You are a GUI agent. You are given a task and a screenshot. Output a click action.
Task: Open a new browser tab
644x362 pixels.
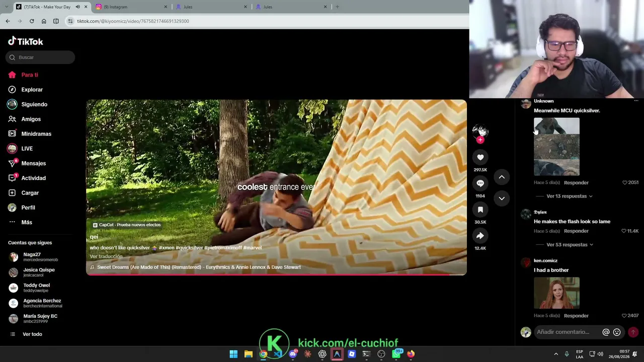[x=337, y=7]
